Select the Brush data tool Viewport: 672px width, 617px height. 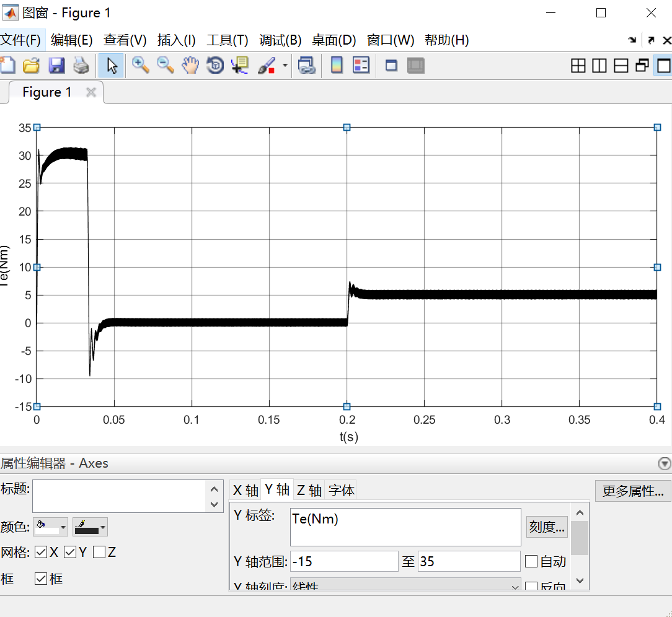tap(267, 66)
